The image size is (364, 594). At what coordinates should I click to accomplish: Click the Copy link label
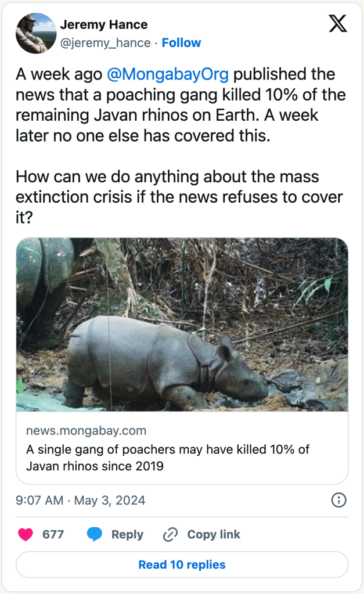click(x=213, y=534)
